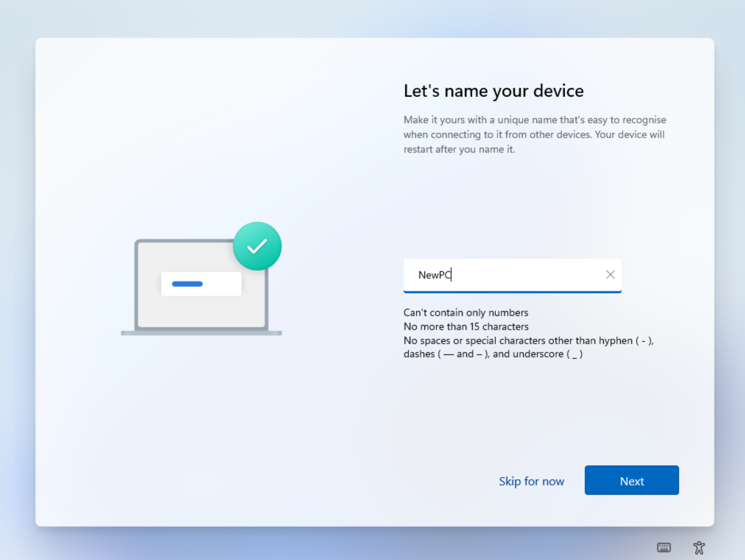Click the blue bar inside laptop illustration
Screen dimensions: 745x560
coord(187,284)
